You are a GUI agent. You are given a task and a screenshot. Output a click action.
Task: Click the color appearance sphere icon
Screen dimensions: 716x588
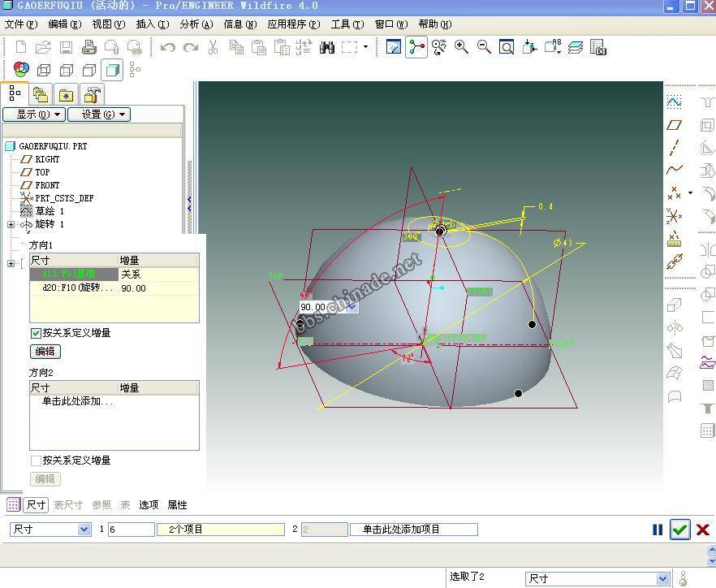21,70
